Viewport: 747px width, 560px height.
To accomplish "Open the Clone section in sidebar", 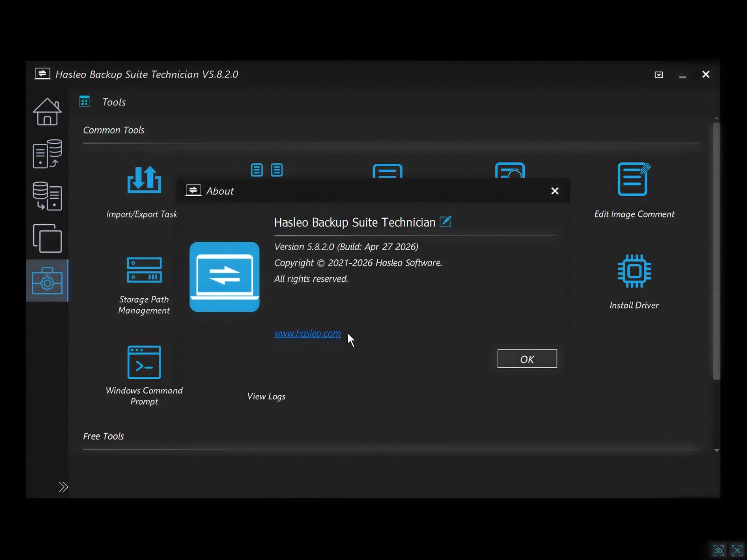I will (47, 238).
